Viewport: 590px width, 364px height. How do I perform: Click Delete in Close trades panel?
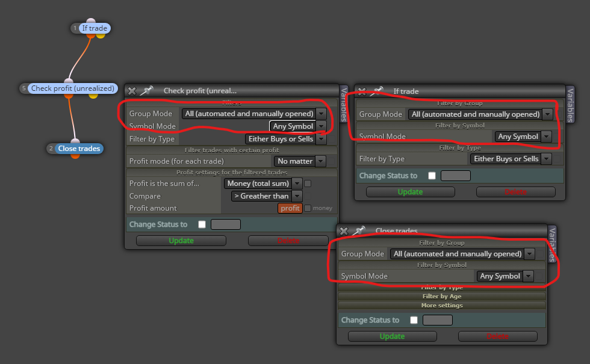[497, 336]
